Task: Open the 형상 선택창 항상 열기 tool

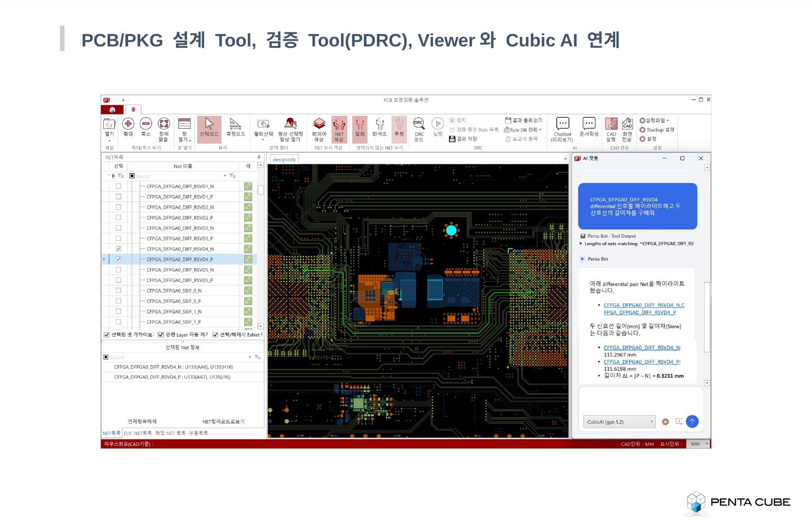Action: 291,129
